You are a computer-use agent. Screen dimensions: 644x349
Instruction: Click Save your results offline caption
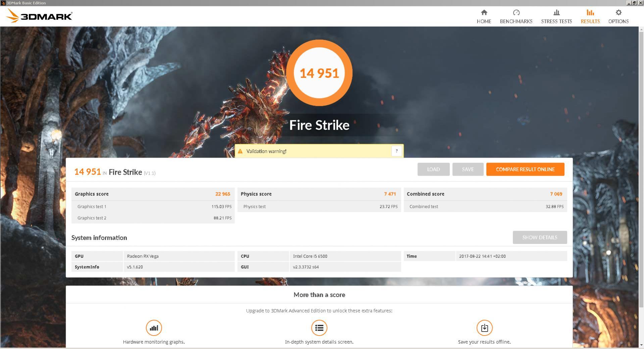(x=484, y=342)
